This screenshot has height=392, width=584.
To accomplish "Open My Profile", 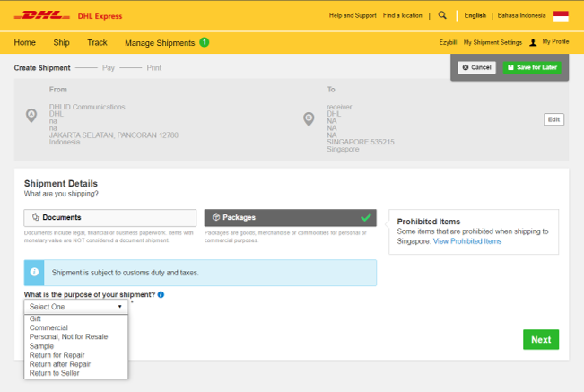I will [555, 41].
